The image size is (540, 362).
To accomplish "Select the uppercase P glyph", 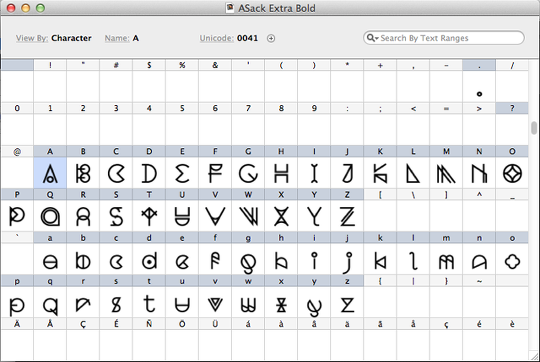I will [x=17, y=216].
